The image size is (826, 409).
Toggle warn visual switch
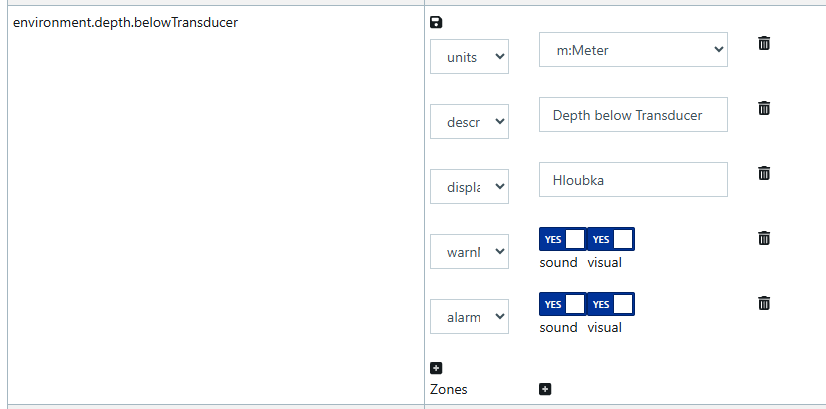[610, 239]
